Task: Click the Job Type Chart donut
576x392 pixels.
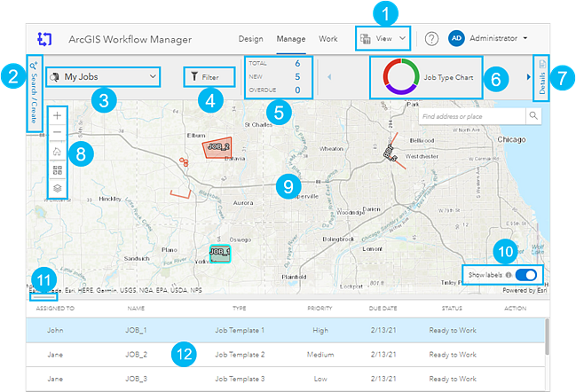Action: pyautogui.click(x=401, y=76)
